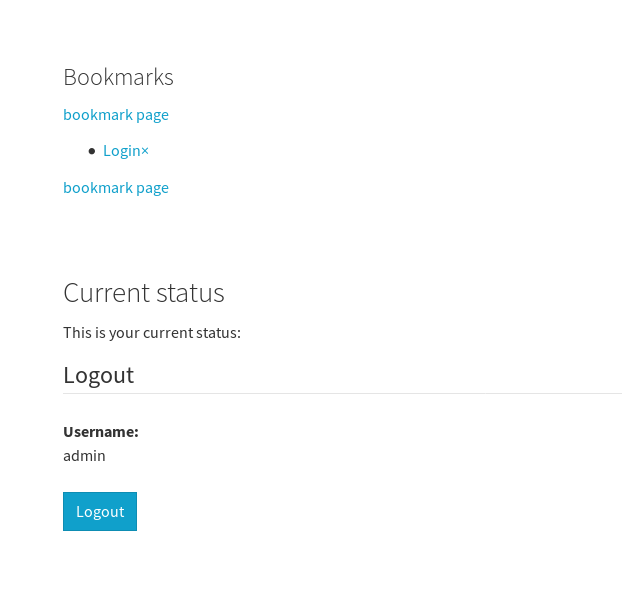Click the bookmark page link below Login
Image resolution: width=622 pixels, height=595 pixels.
pos(115,187)
